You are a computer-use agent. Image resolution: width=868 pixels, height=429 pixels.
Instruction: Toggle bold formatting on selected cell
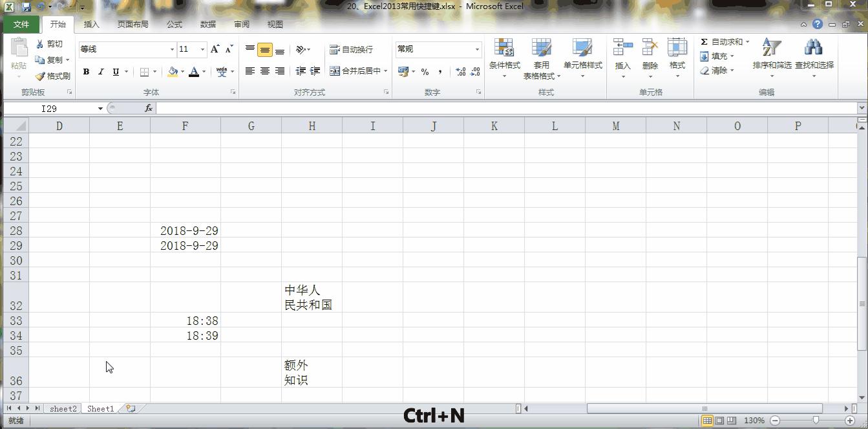point(86,71)
